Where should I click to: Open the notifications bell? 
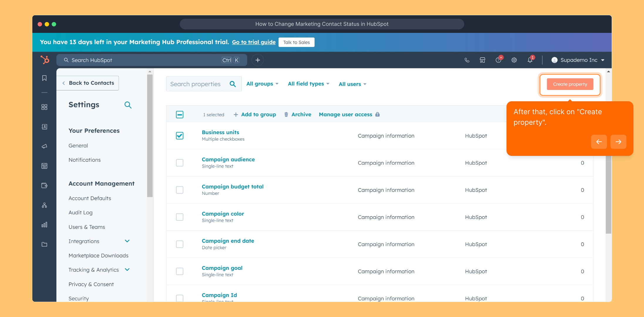[x=530, y=60]
